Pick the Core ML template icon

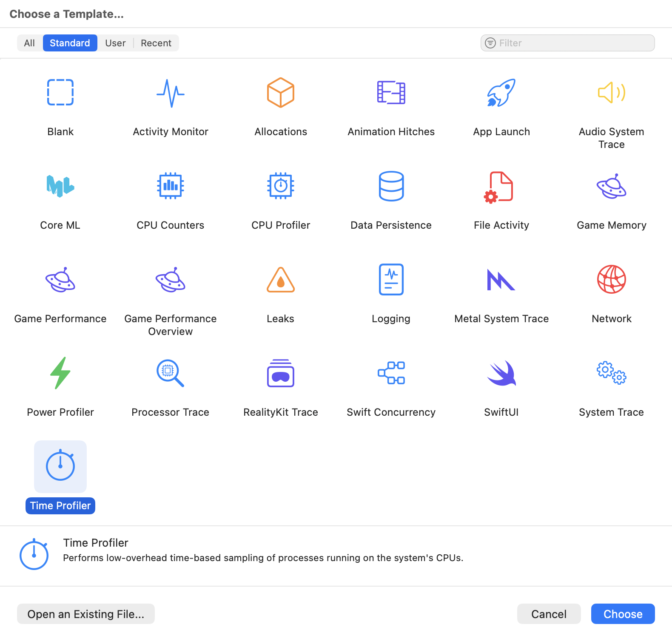[x=60, y=186]
